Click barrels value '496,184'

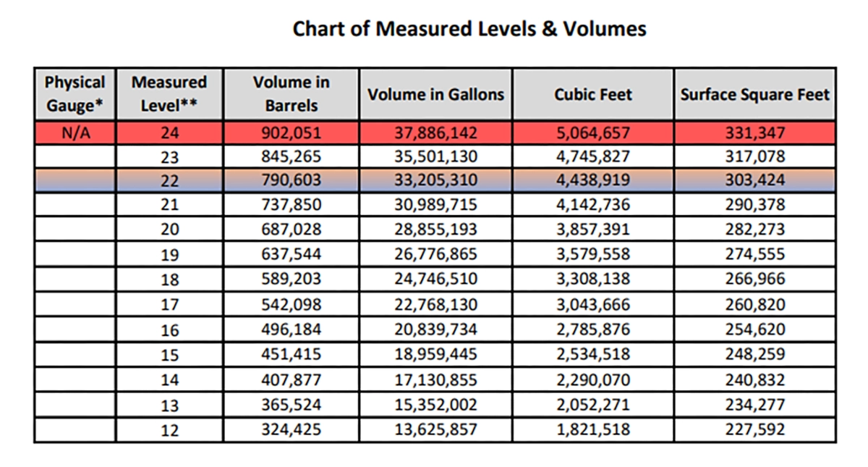click(291, 329)
